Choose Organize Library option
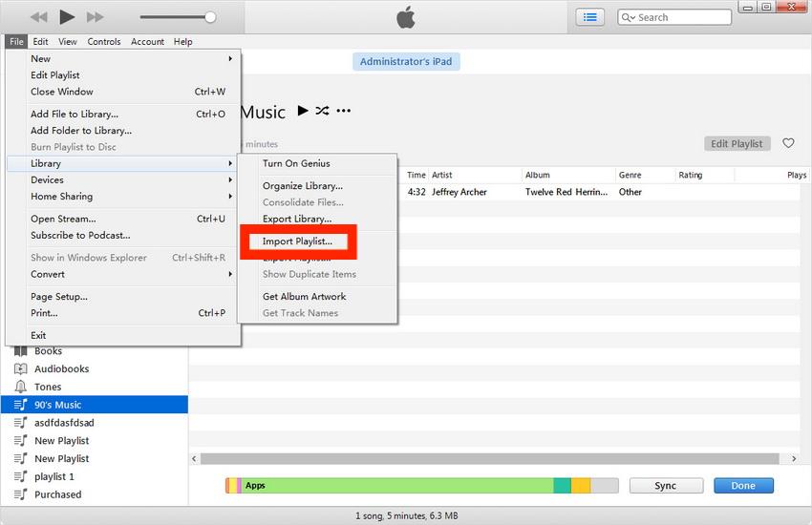 tap(317, 186)
